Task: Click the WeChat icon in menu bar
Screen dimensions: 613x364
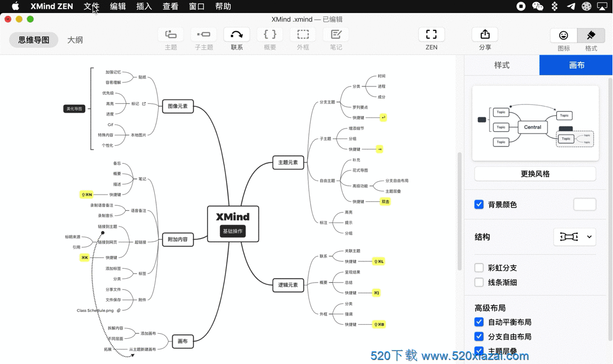Action: 538,6
